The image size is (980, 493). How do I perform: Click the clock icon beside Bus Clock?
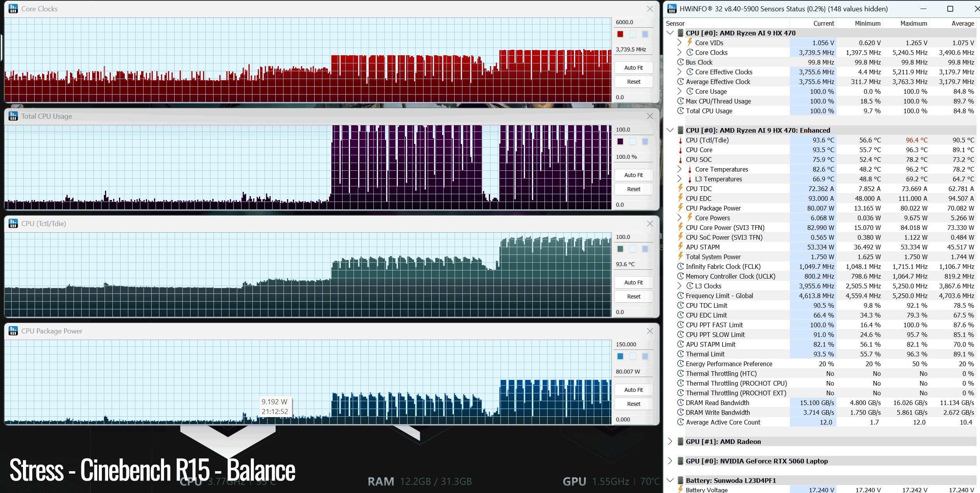click(x=681, y=62)
